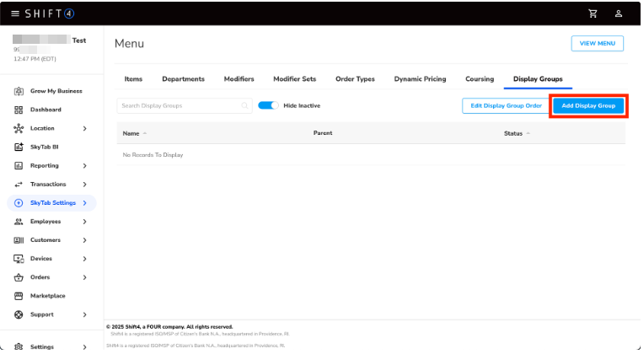Open the user account profile icon
644x354 pixels.
pos(618,13)
